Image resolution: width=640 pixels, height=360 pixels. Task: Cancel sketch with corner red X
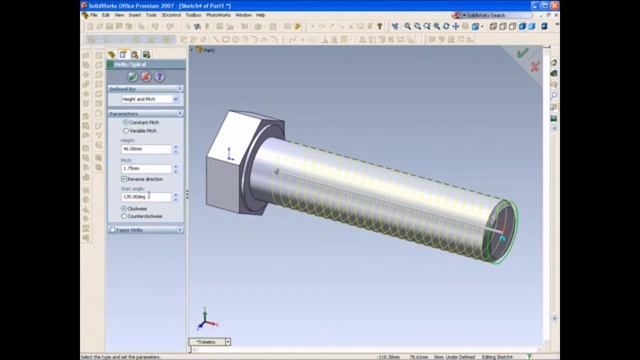point(535,67)
